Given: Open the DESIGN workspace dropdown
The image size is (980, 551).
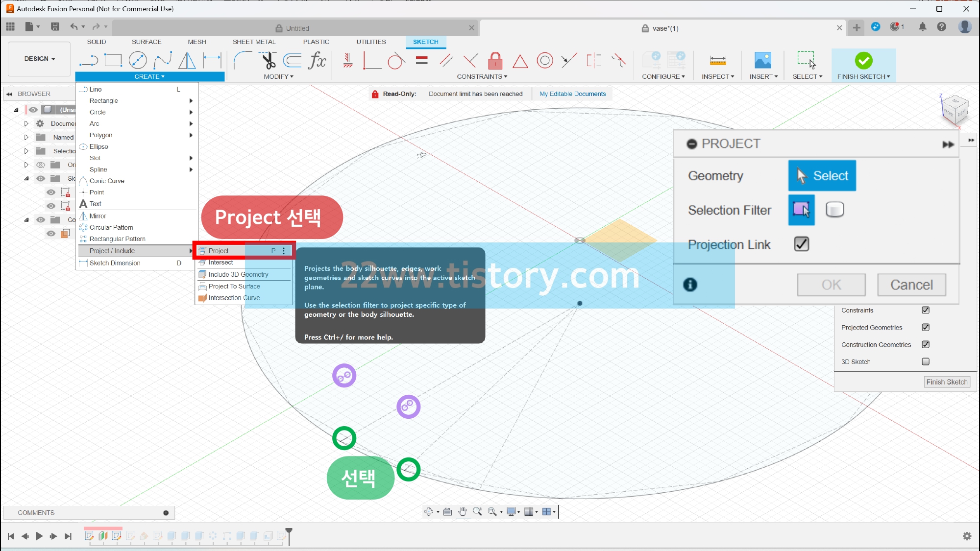Looking at the screenshot, I should pyautogui.click(x=39, y=59).
